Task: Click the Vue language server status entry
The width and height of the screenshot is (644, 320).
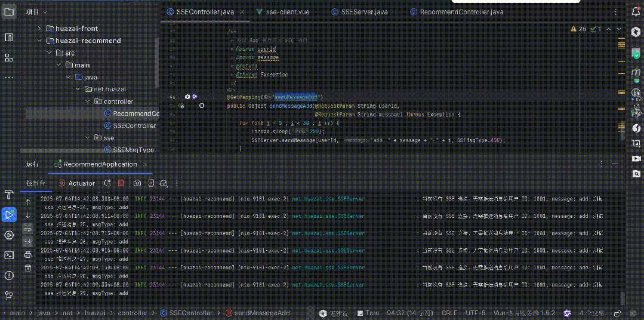Action: coord(525,313)
